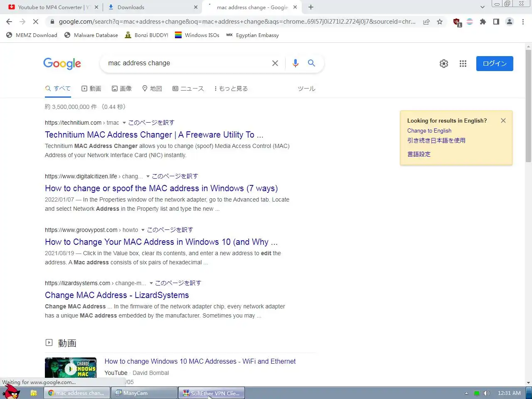Screen dimensions: 532x399
Task: Open Windows ISOs bookmark
Action: coord(197,35)
